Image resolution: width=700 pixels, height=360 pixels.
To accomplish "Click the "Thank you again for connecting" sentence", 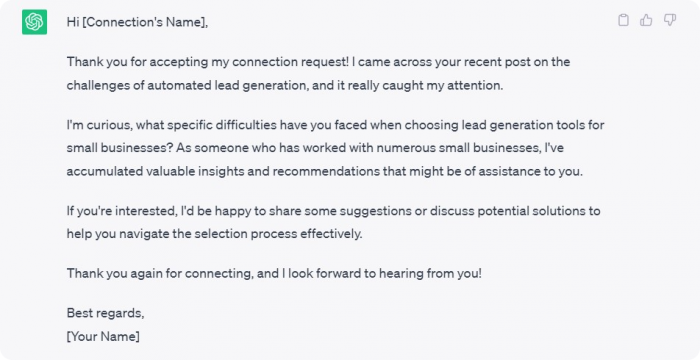I will coord(274,273).
